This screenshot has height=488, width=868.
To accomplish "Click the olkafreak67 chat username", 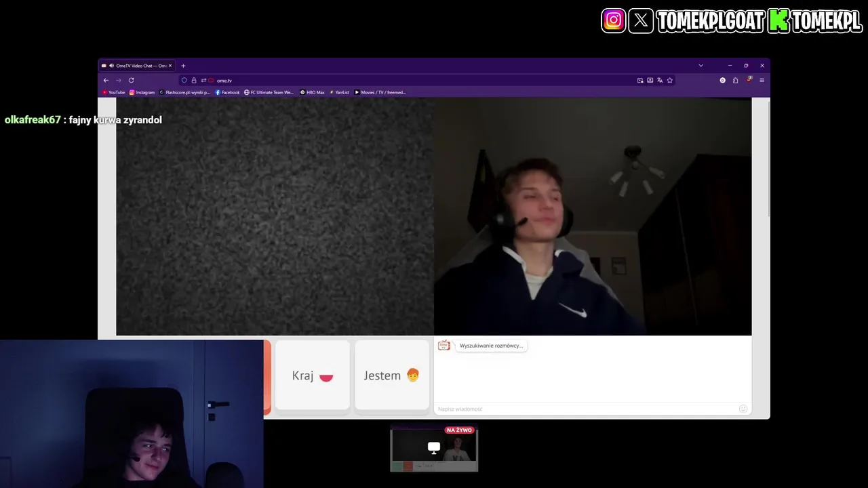I will (33, 120).
